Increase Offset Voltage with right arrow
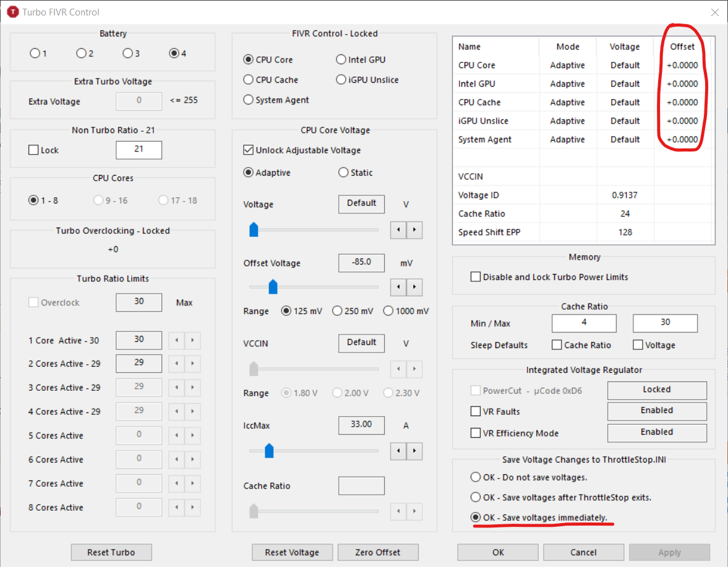 click(x=414, y=287)
